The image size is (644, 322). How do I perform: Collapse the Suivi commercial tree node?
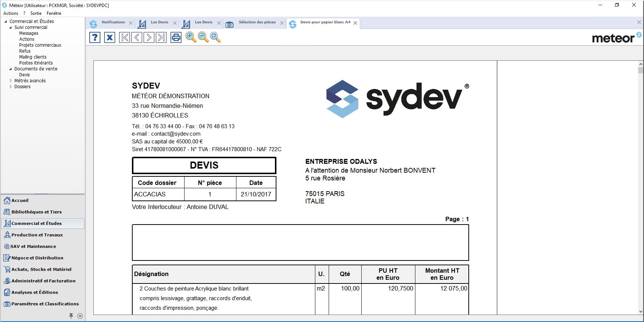[x=10, y=27]
